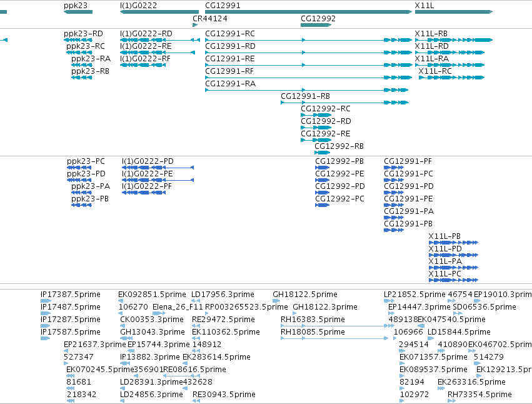532x404 pixels.
Task: Click EST EK071357.5prime
Action: click(x=402, y=363)
